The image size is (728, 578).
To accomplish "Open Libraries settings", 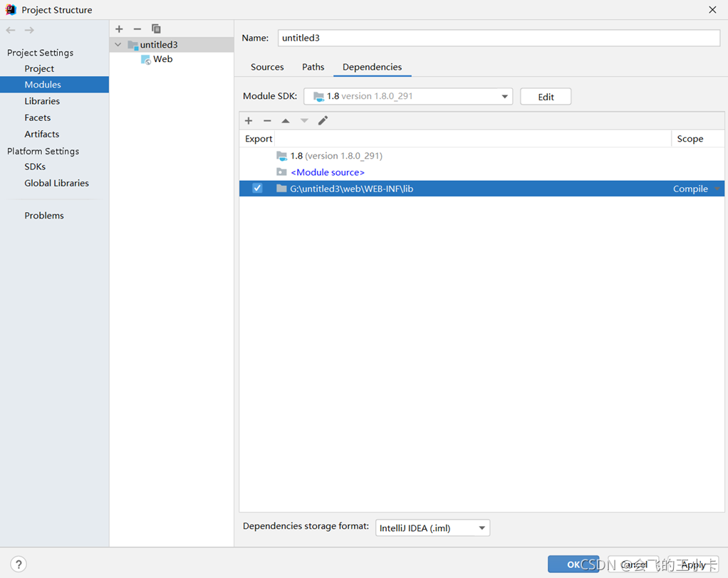I will pyautogui.click(x=42, y=101).
